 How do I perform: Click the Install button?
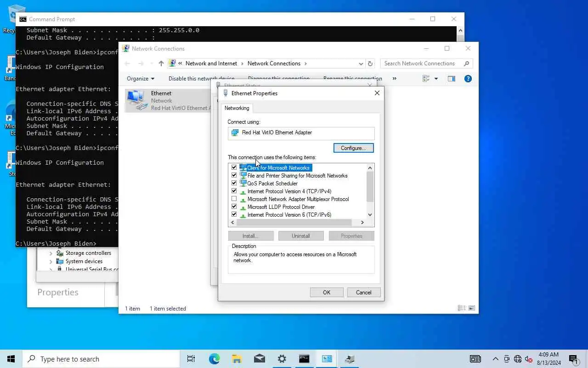[251, 236]
